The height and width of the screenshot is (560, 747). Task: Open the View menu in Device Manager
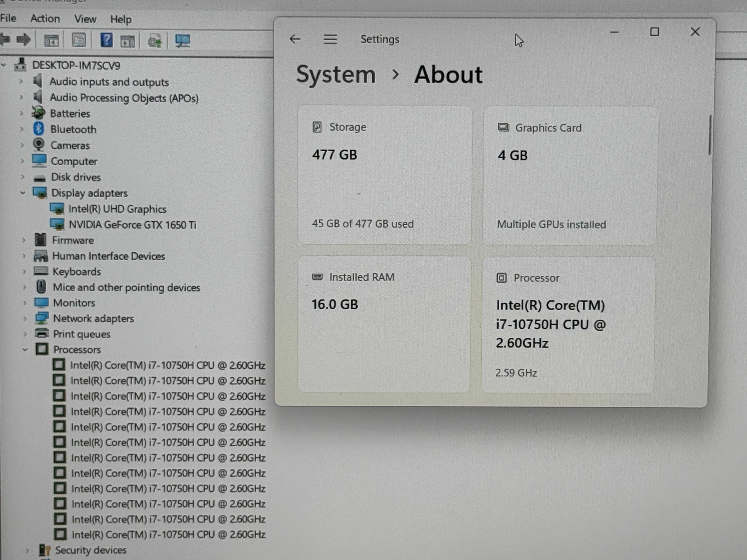tap(85, 19)
